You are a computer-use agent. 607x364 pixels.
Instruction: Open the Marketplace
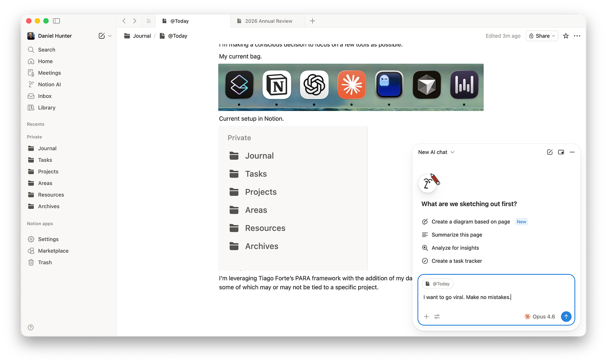(69, 251)
